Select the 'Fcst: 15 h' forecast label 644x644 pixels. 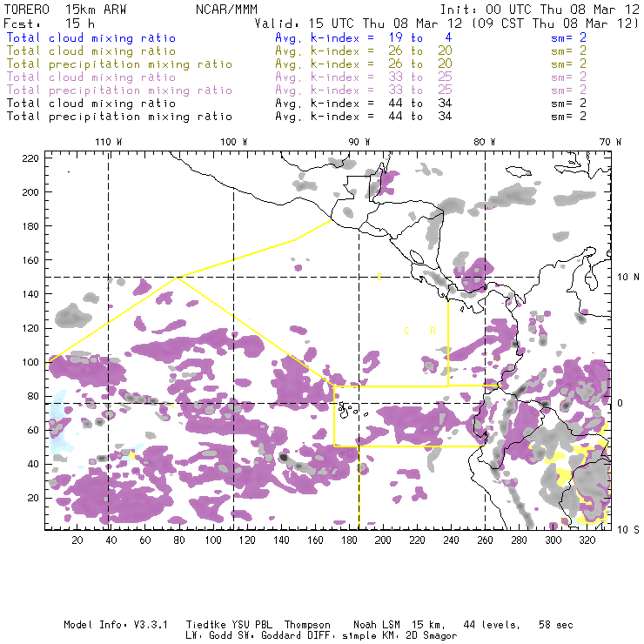pos(50,23)
